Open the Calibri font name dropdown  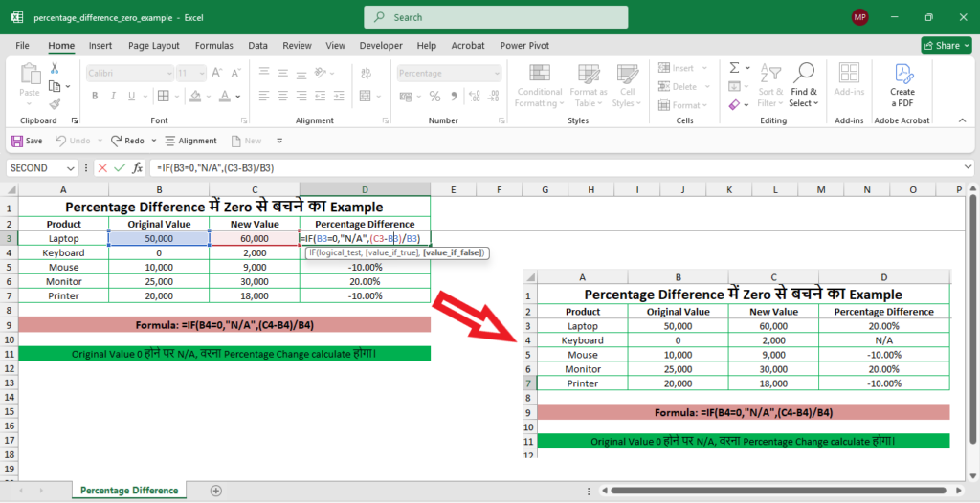pyautogui.click(x=169, y=73)
